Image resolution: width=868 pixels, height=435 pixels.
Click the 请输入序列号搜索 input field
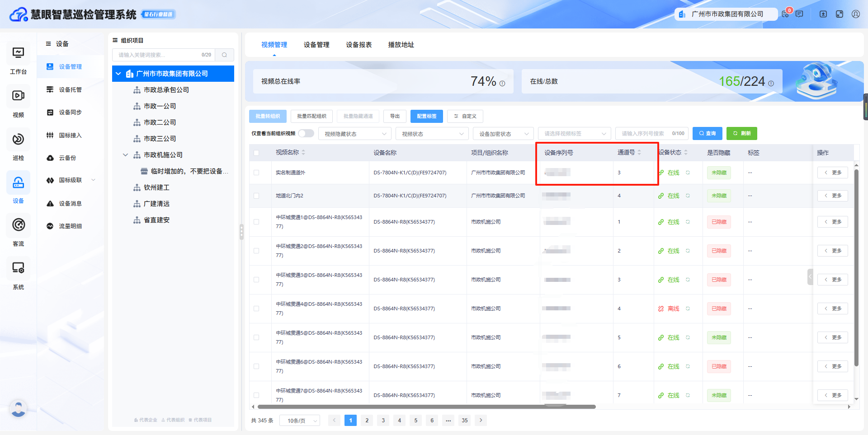click(x=644, y=134)
